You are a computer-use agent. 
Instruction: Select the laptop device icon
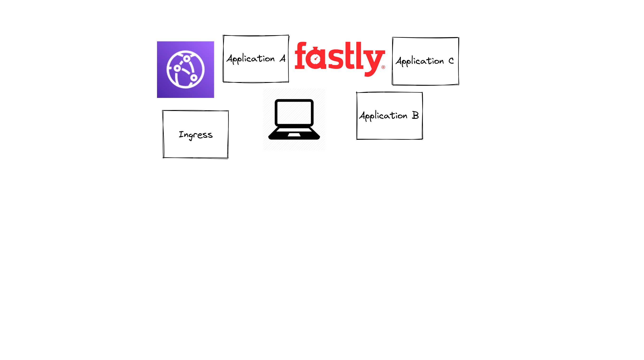pos(295,120)
